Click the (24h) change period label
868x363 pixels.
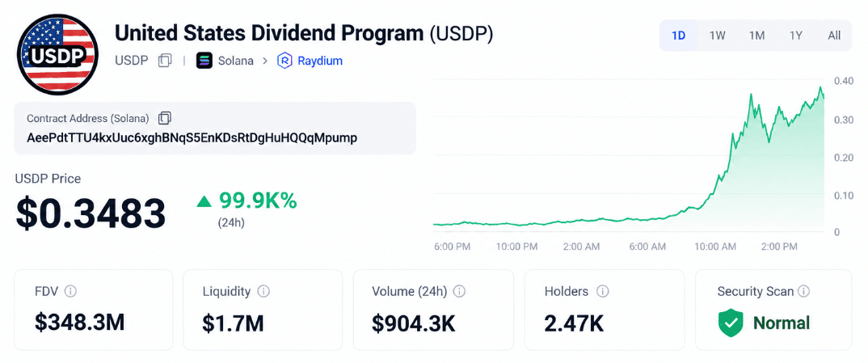point(231,223)
